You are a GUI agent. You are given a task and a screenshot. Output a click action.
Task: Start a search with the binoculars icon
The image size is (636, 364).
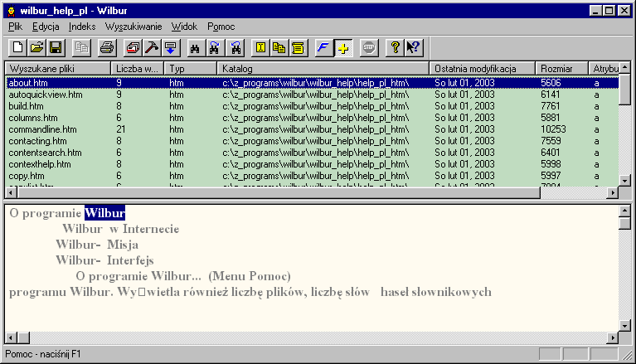coord(195,48)
